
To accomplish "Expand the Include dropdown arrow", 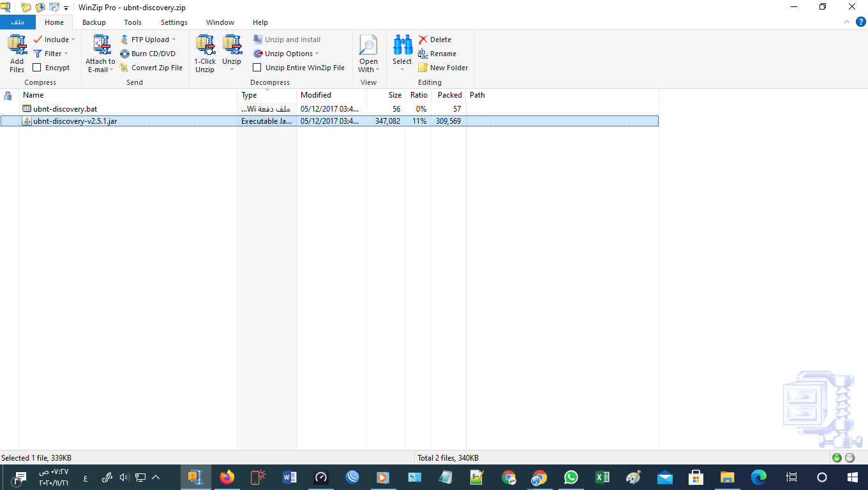I will tap(73, 40).
